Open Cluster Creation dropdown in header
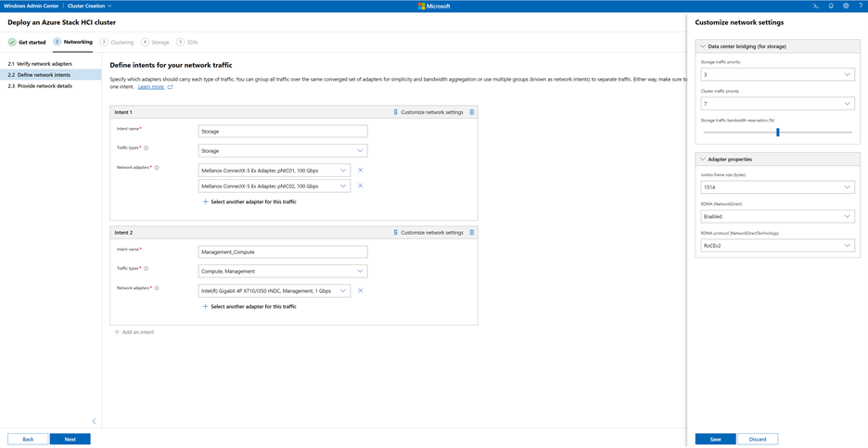 pos(89,6)
